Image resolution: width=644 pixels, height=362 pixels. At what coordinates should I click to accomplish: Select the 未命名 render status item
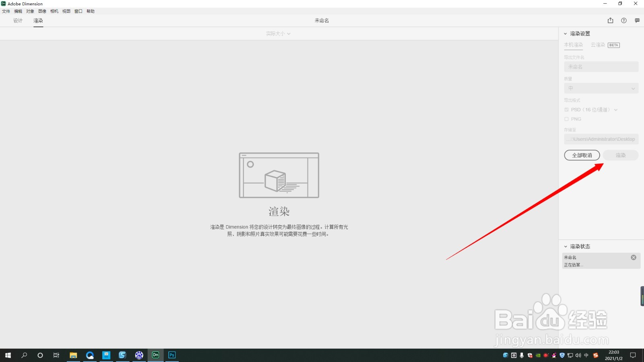[601, 261]
